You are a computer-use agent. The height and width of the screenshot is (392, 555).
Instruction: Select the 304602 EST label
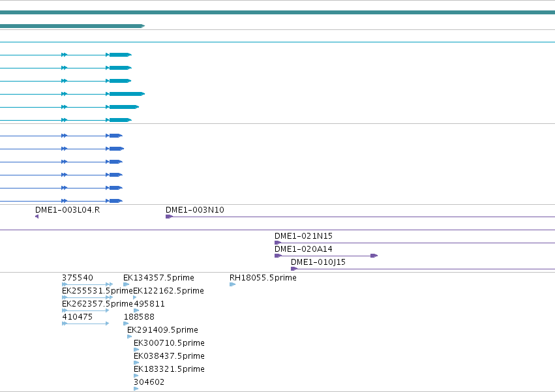tap(149, 382)
